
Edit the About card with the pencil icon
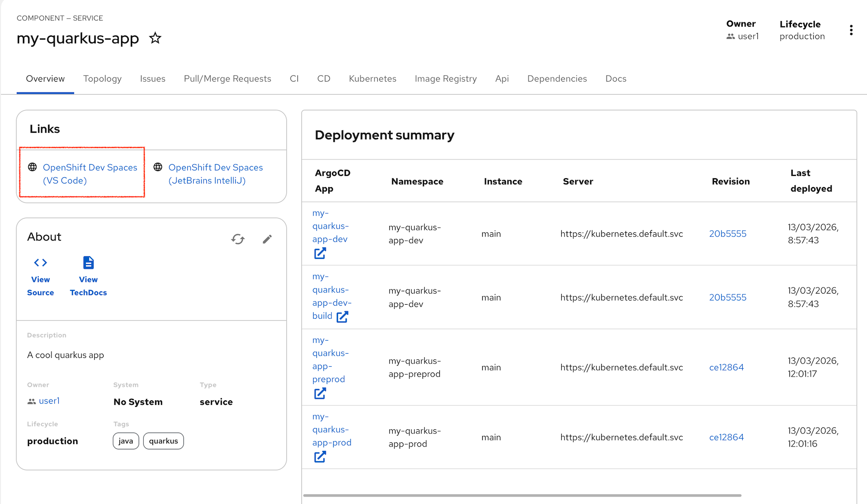[x=267, y=239]
